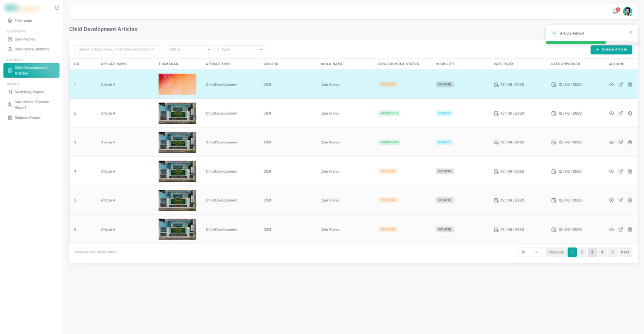Change the entries-per-page dropdown showing 10
The width and height of the screenshot is (644, 334).
tap(530, 252)
